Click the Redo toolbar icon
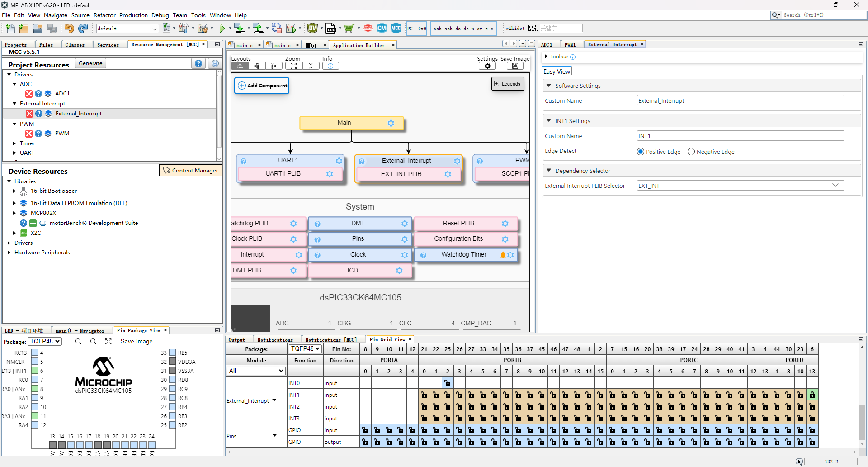 (83, 29)
